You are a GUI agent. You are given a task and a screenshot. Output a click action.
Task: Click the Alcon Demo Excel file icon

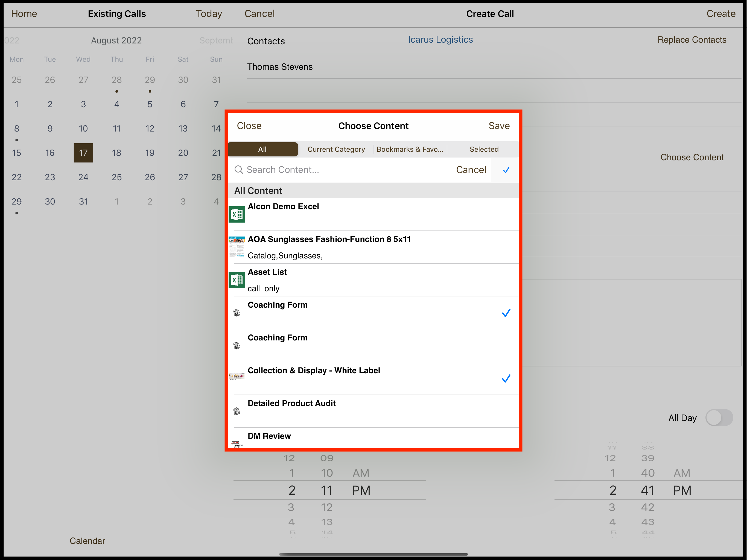click(x=237, y=214)
